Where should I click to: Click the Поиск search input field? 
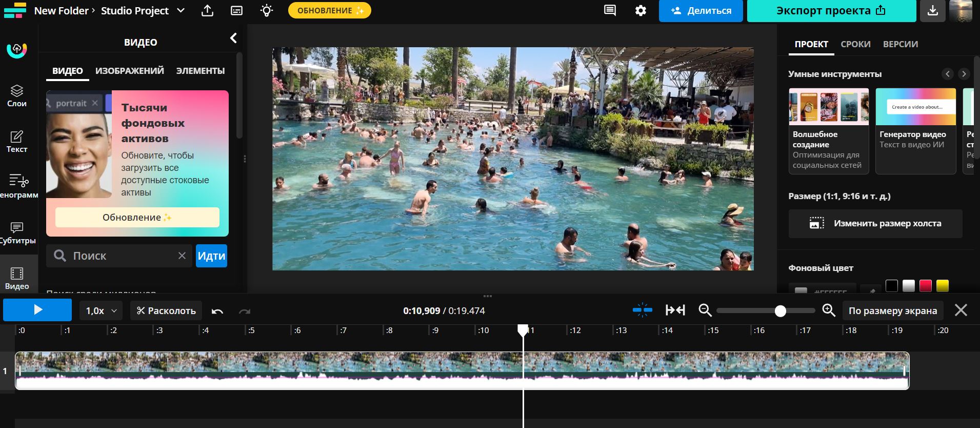pos(119,256)
